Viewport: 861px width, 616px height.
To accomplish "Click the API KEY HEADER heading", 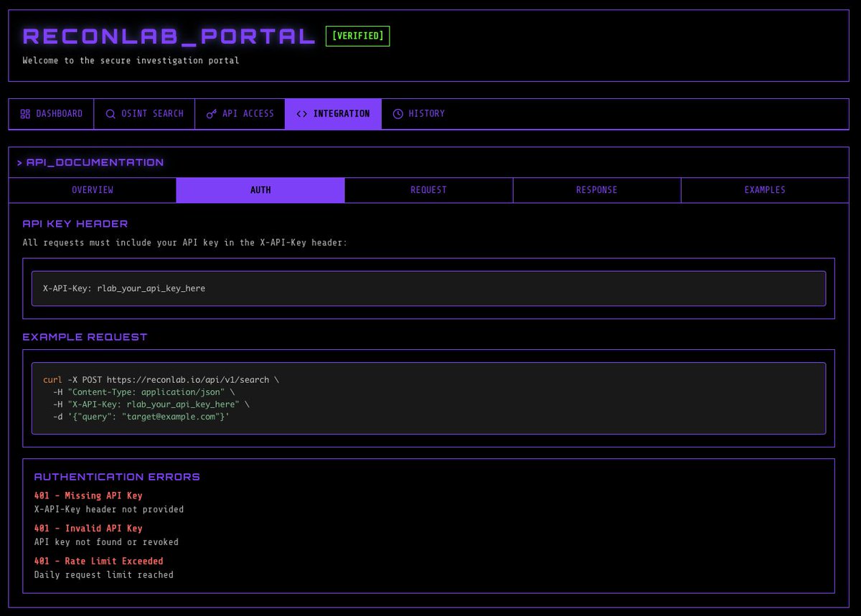I will click(75, 224).
